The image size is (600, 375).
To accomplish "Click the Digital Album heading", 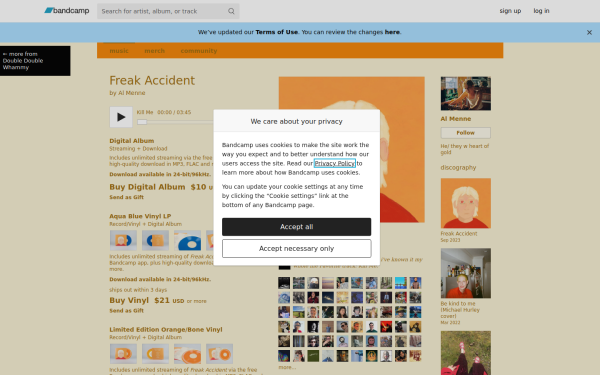I will 132,141.
